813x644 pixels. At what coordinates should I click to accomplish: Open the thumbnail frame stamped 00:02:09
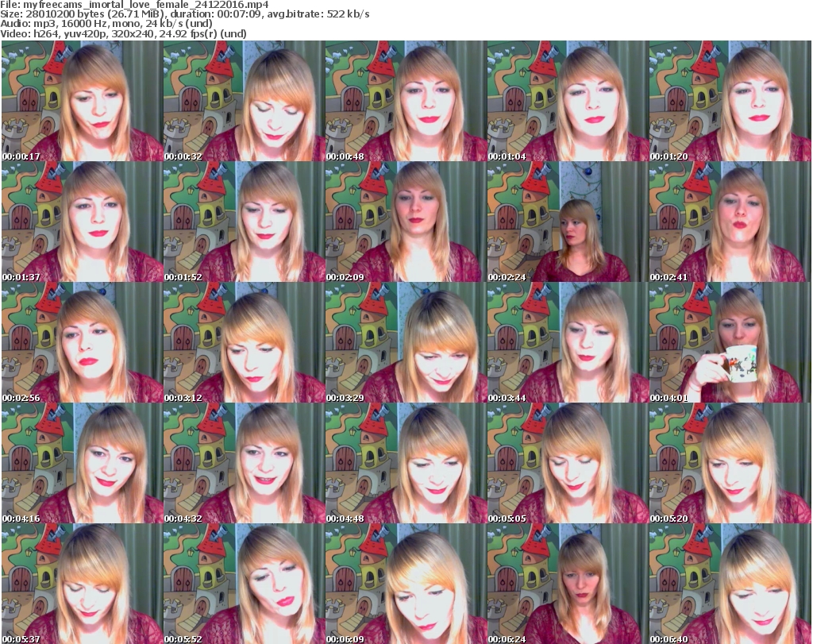point(406,222)
